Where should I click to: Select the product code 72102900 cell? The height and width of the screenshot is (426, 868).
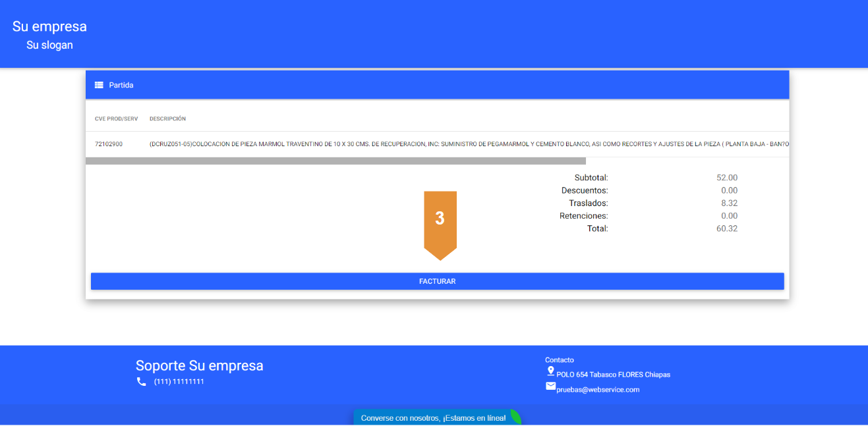[x=109, y=144]
